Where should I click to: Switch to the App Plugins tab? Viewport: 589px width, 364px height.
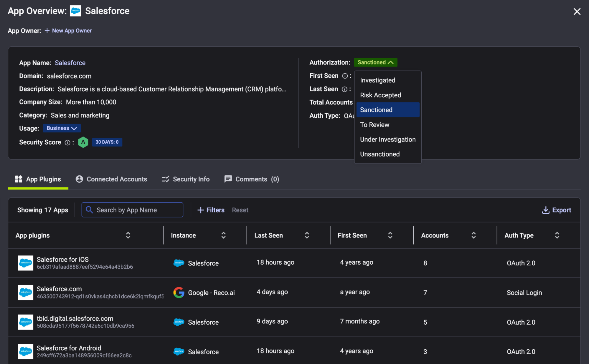coord(38,179)
